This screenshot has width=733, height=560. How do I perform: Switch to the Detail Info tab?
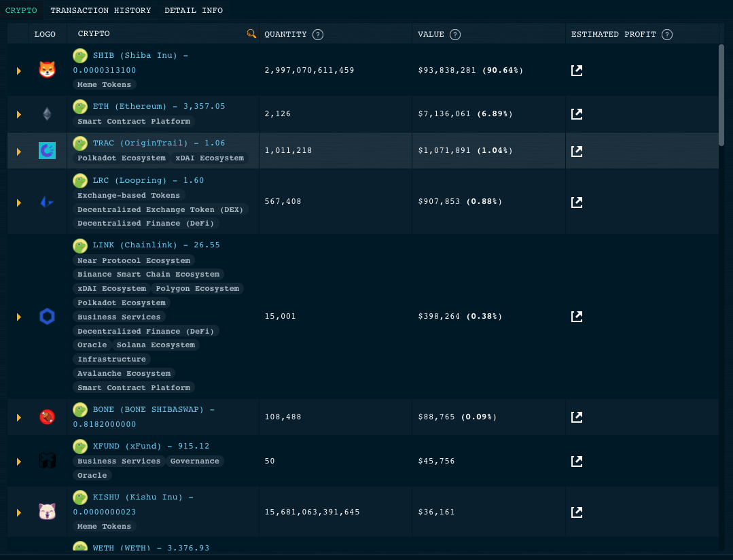(x=194, y=10)
